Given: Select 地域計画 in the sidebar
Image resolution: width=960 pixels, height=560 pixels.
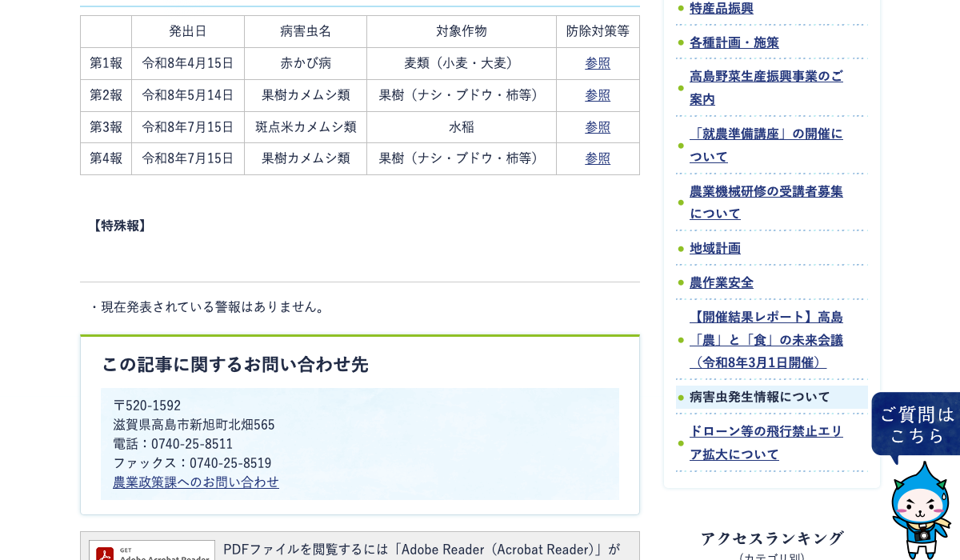Looking at the screenshot, I should (x=715, y=248).
